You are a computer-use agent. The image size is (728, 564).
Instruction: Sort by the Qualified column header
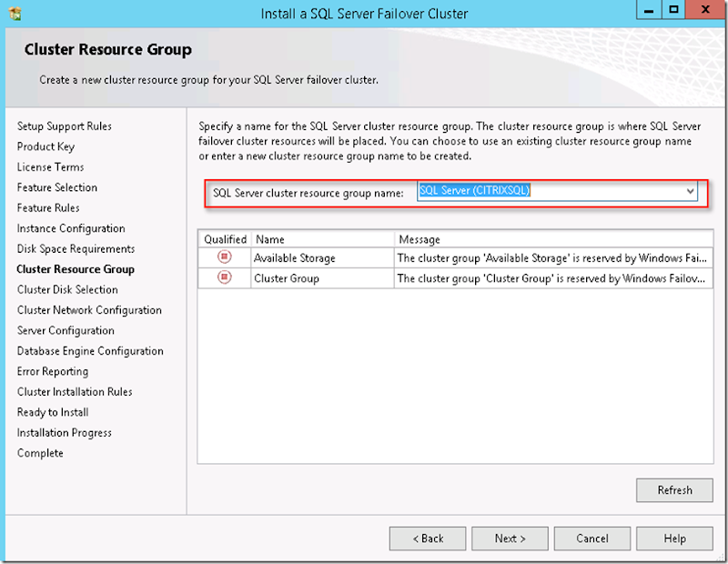click(x=225, y=239)
